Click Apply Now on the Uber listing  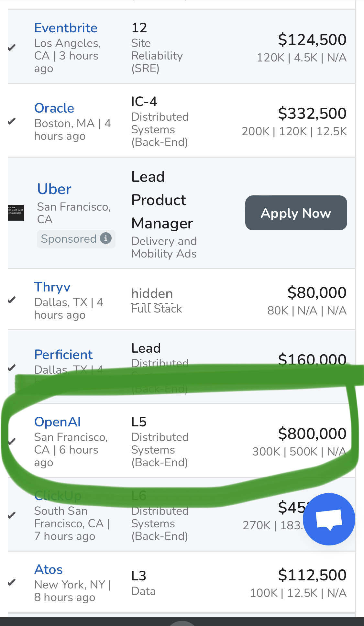coord(295,213)
